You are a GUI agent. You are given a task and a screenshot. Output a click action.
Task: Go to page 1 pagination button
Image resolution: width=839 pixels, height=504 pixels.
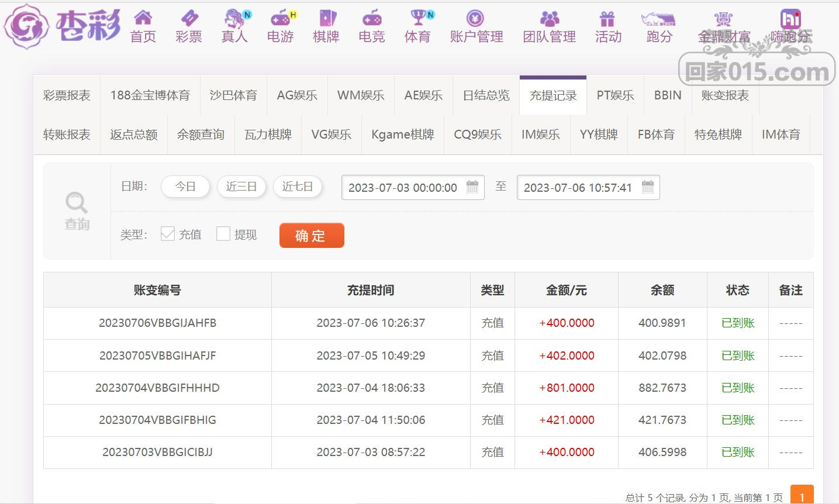(x=802, y=496)
